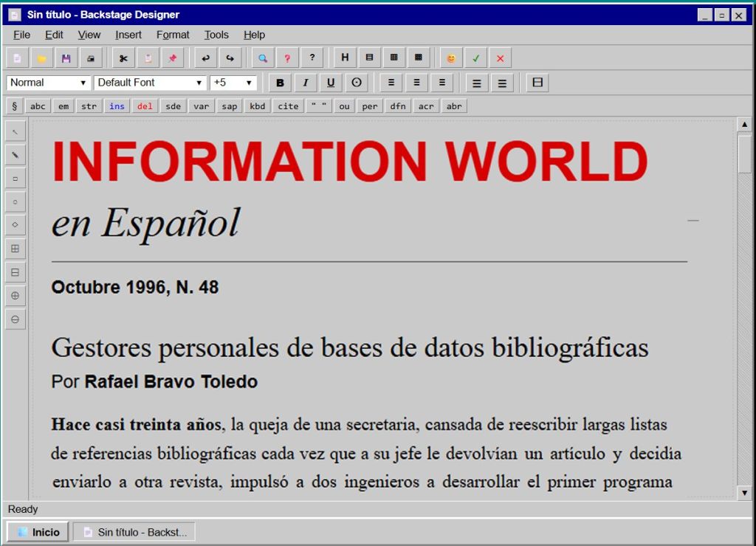Toggle the second list button
Viewport: 756px width, 546px height.
pyautogui.click(x=502, y=83)
